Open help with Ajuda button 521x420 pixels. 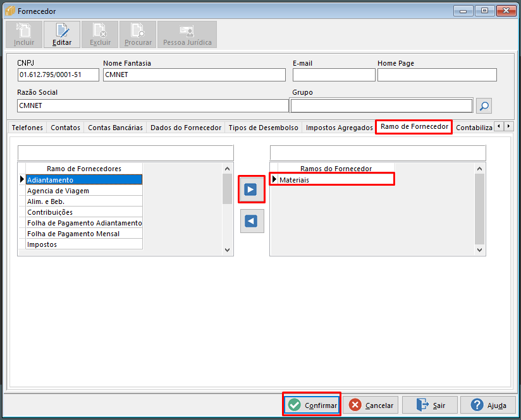click(487, 405)
